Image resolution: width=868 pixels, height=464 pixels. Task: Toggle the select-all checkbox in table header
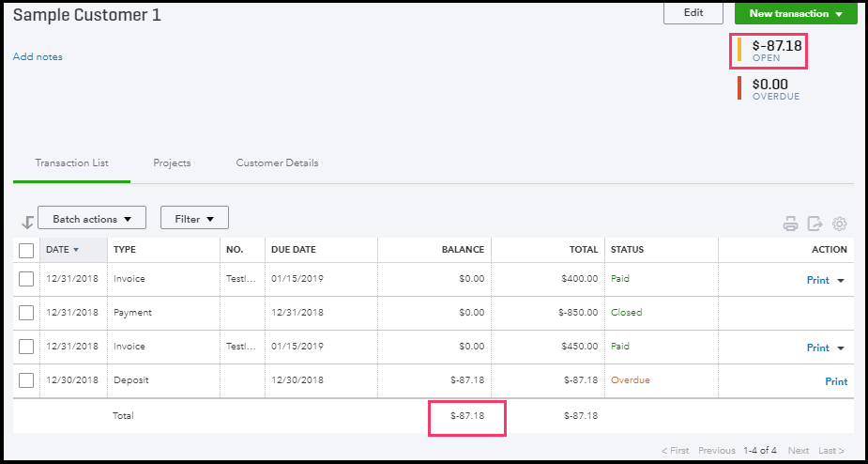[x=26, y=251]
